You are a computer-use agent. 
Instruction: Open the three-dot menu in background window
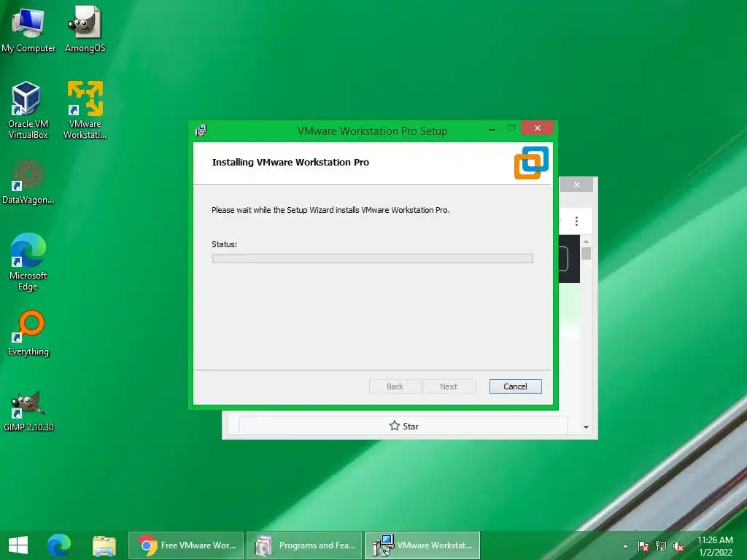pyautogui.click(x=576, y=221)
